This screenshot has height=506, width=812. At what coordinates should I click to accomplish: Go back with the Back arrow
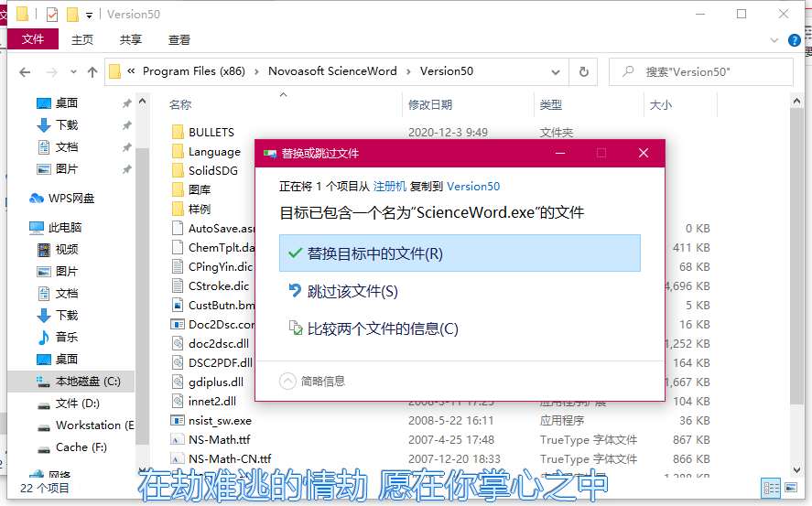pos(25,72)
